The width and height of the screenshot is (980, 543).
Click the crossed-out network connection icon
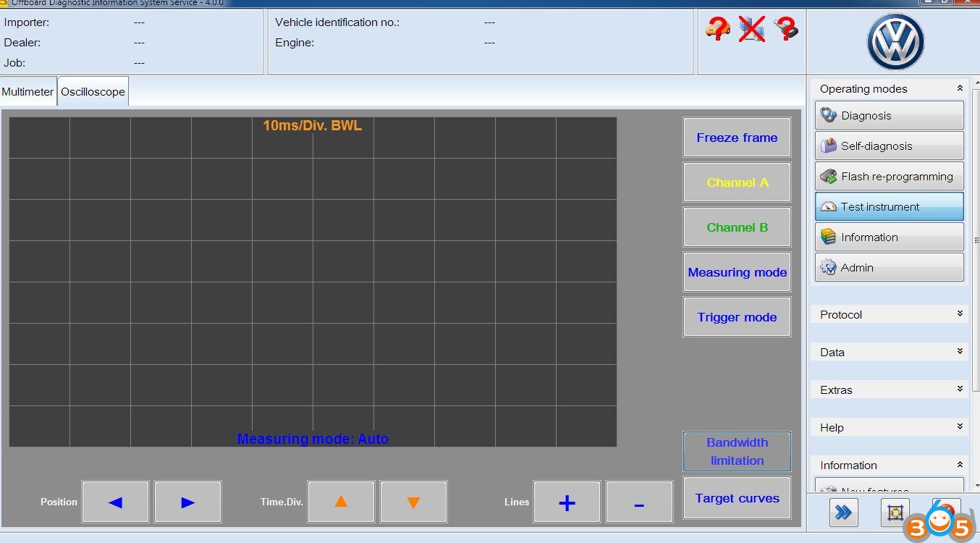pyautogui.click(x=752, y=30)
